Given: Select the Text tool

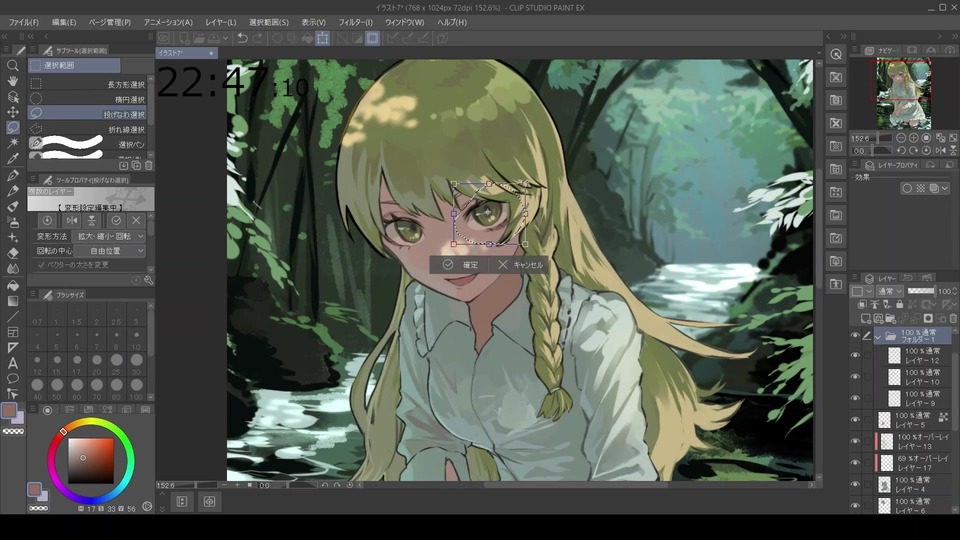Looking at the screenshot, I should click(x=12, y=363).
